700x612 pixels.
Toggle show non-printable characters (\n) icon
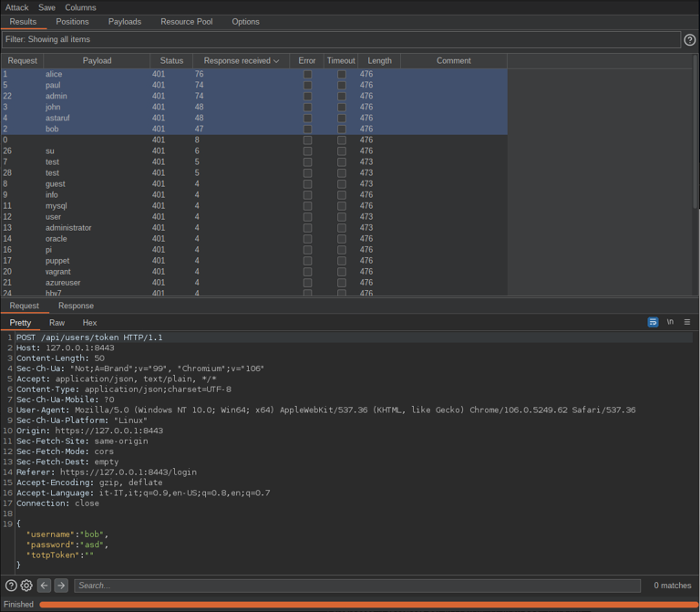670,322
